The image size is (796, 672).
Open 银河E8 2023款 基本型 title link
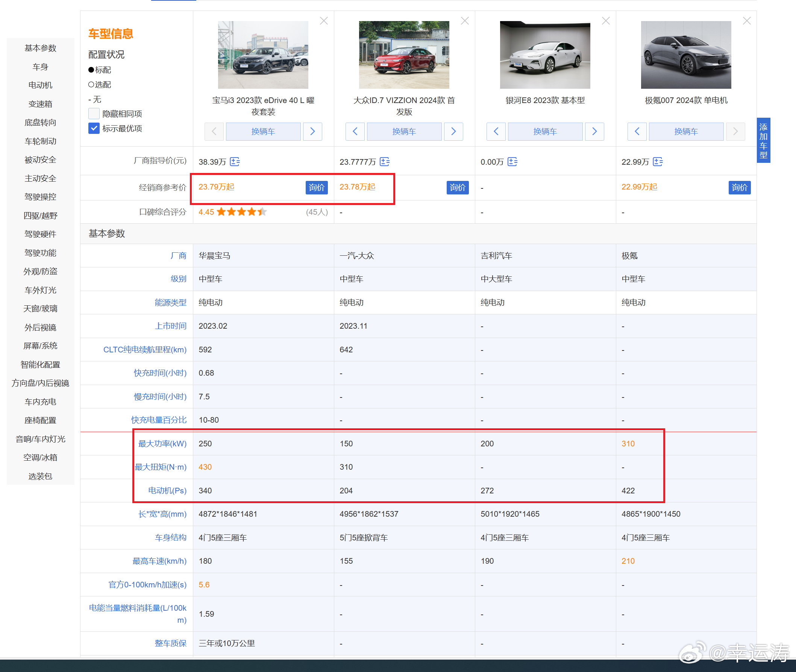tap(545, 100)
